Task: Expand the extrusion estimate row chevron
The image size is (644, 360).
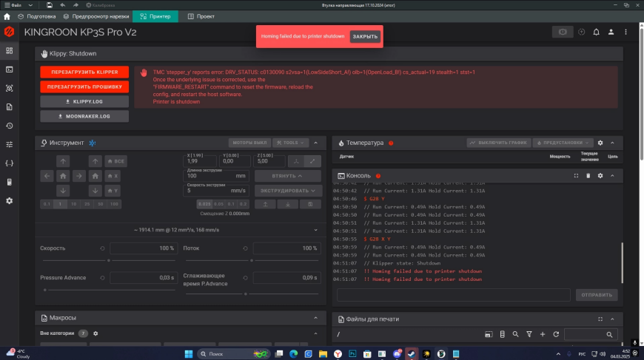Action: pos(316,230)
